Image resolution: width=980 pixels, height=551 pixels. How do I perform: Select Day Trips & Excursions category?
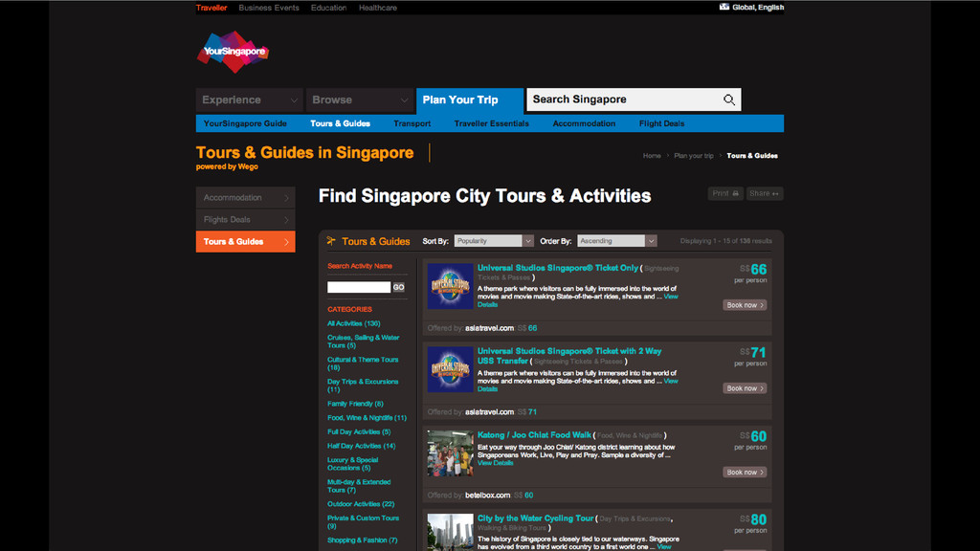(363, 386)
